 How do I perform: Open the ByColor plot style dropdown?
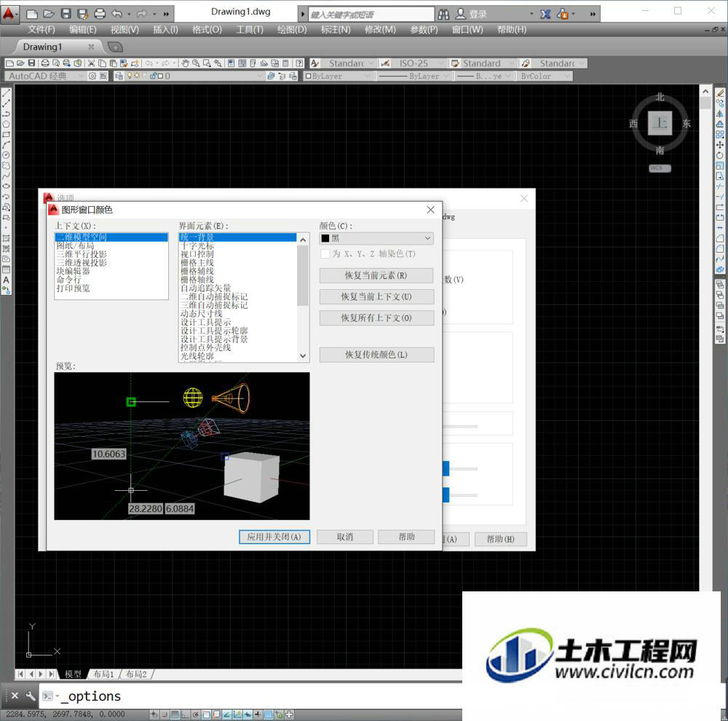545,76
